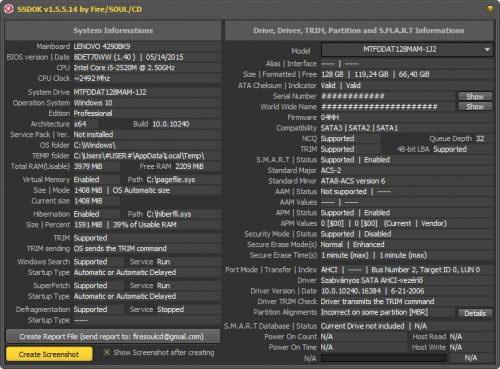Click the BIOS version value field
The width and height of the screenshot is (500, 369).
click(x=147, y=57)
